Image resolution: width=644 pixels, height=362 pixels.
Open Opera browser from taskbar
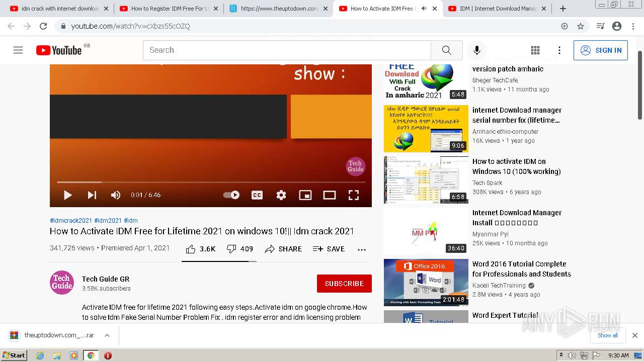[108, 355]
